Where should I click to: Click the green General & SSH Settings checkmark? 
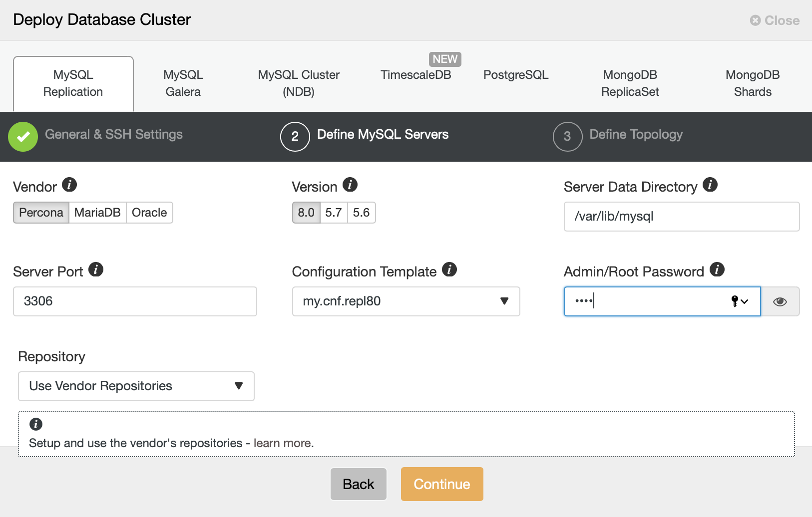(x=23, y=136)
